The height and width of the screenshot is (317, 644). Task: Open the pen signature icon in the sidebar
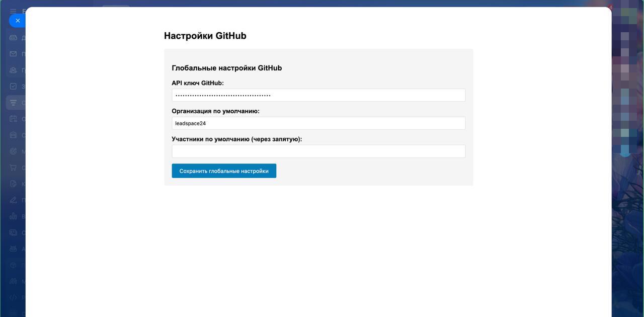pyautogui.click(x=13, y=200)
